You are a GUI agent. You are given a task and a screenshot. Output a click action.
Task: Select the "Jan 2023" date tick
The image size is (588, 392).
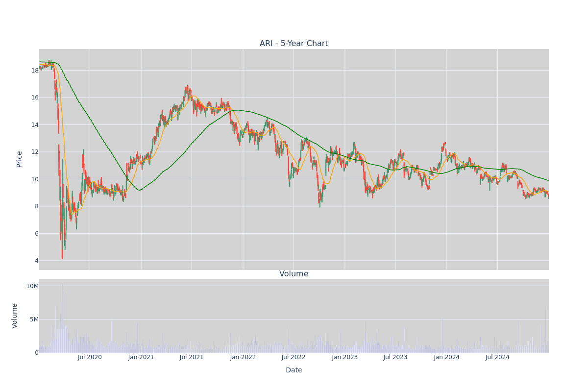[345, 357]
